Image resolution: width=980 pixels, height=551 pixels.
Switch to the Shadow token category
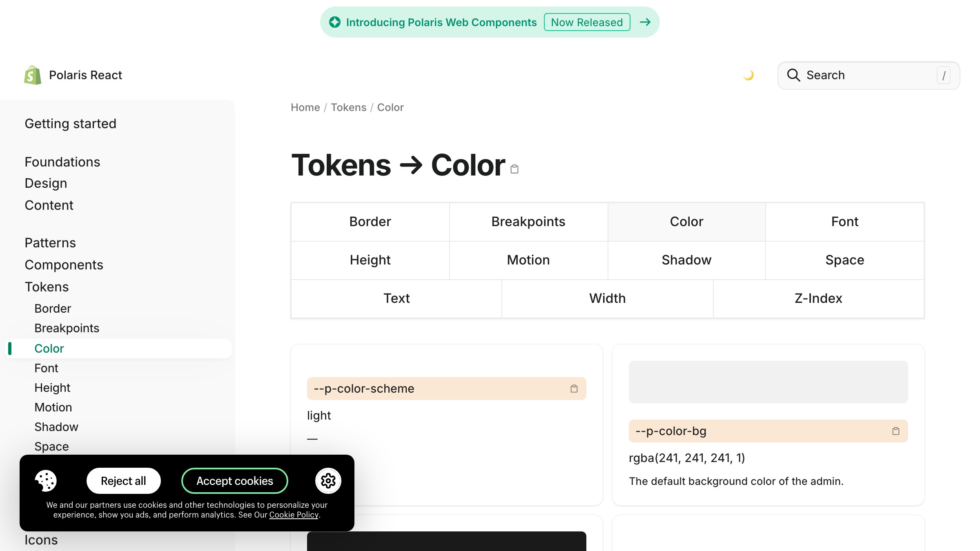[686, 260]
